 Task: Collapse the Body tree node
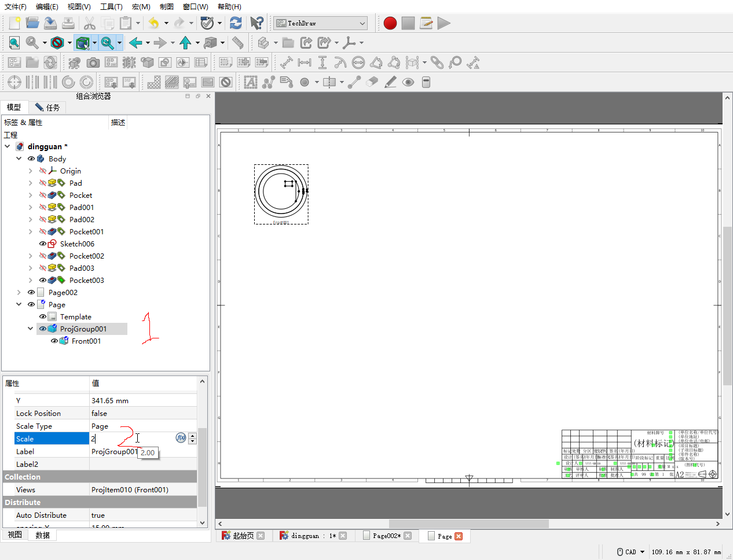(19, 159)
